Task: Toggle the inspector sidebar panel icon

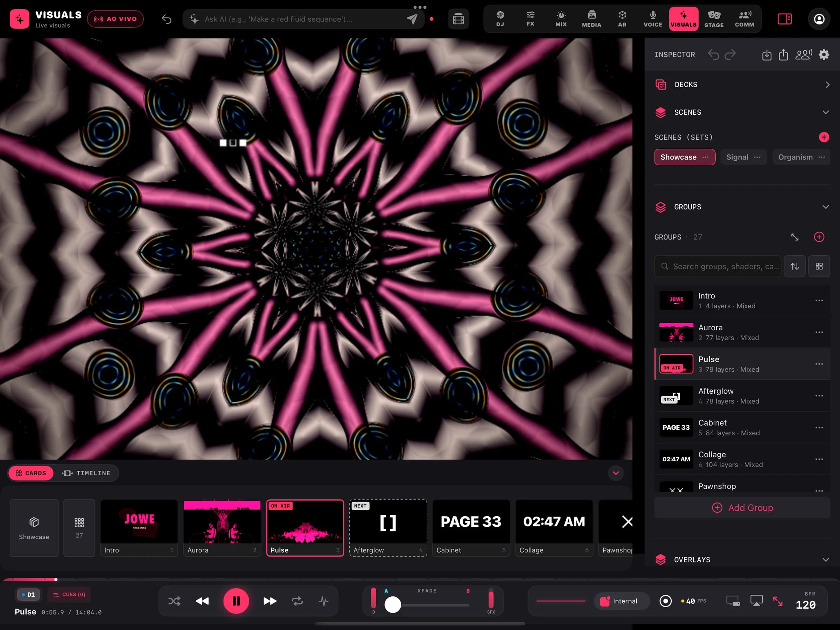Action: 785,19
